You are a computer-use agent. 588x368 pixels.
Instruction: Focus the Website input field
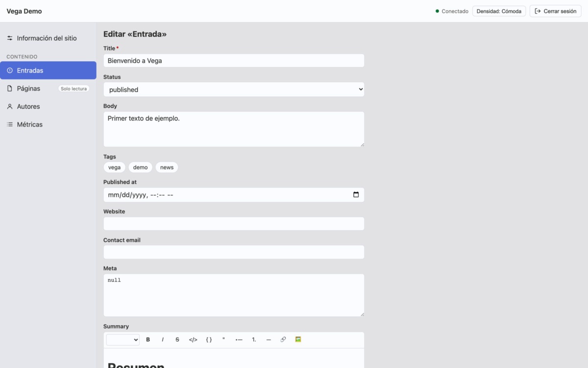coord(234,224)
